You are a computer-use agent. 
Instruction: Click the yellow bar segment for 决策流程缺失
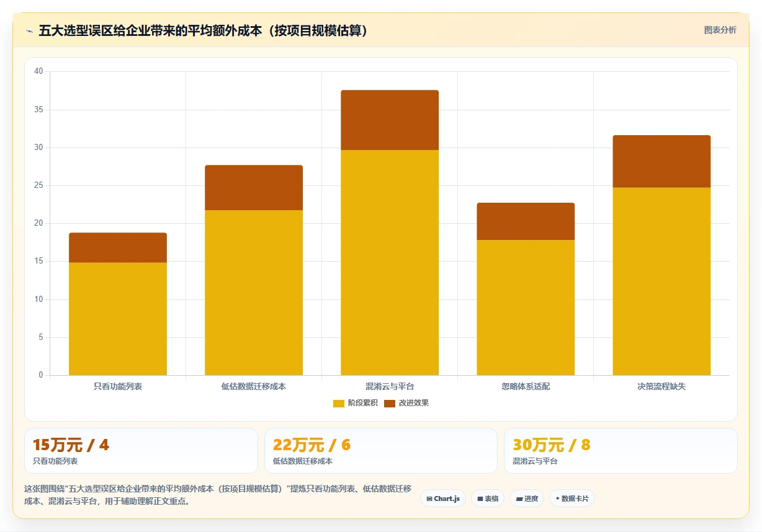(661, 282)
